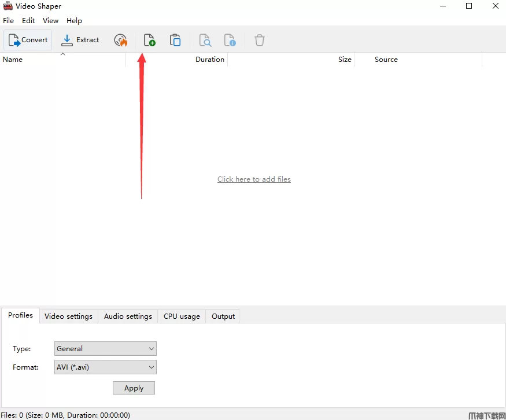506x420 pixels.
Task: Open the CPU usage tab
Action: 182,316
